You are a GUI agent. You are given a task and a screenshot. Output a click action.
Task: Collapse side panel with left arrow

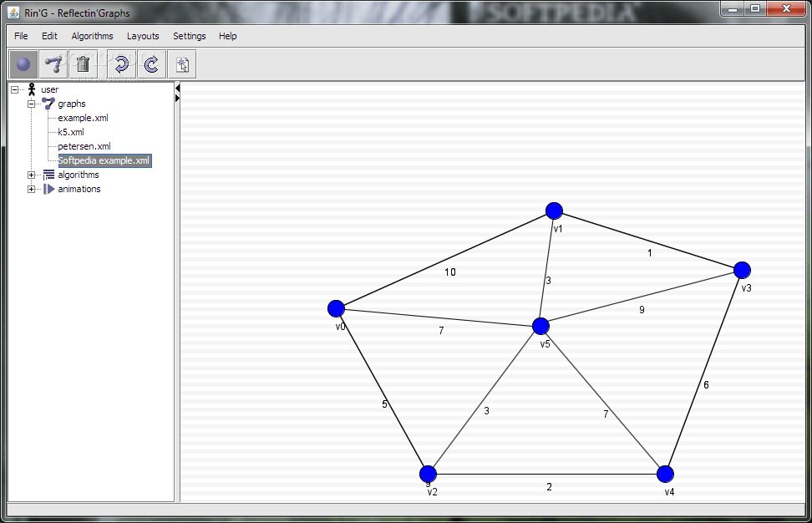pos(177,88)
